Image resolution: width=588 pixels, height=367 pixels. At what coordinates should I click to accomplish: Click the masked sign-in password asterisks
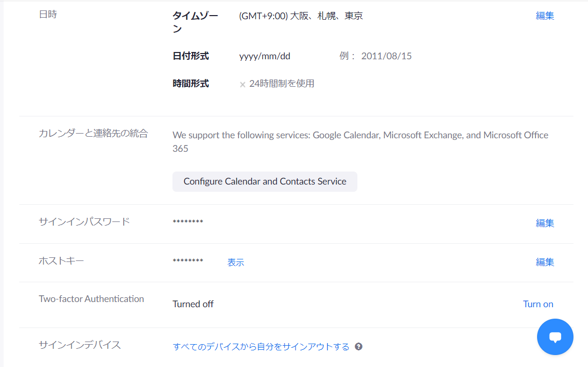(188, 222)
